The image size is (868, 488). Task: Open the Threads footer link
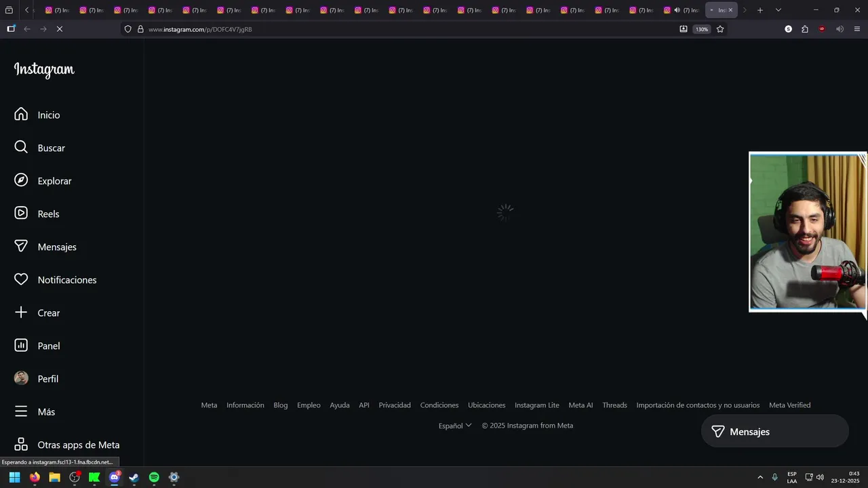615,405
